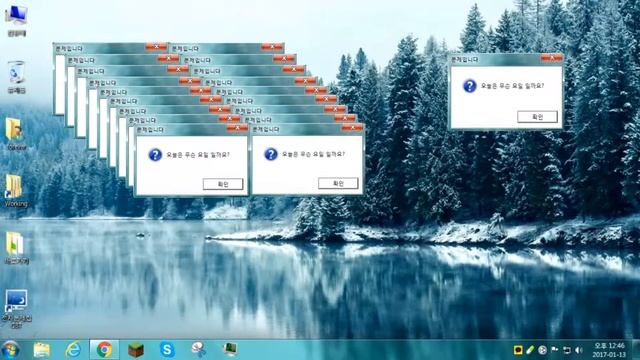The width and height of the screenshot is (640, 360).
Task: Click question text in the front-right dialog
Action: (x=313, y=154)
